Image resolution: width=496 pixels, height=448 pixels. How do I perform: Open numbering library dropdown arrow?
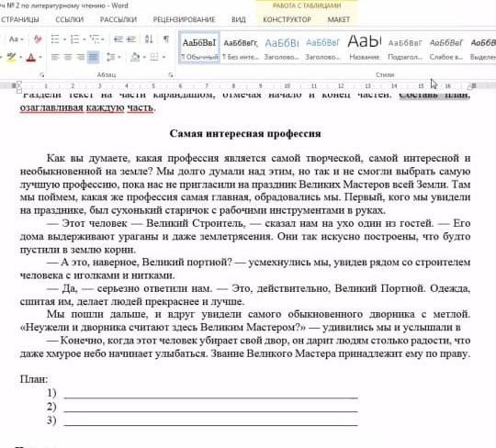point(85,39)
